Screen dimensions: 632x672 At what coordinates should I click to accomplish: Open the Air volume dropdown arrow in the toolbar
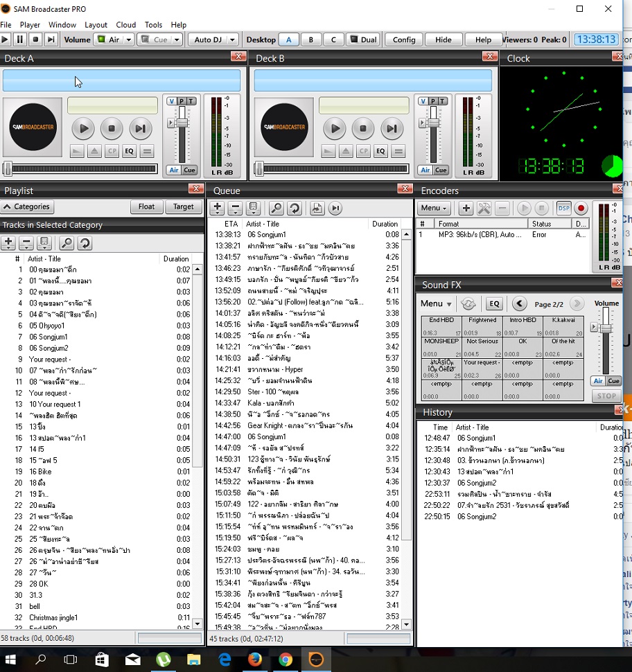pos(129,40)
